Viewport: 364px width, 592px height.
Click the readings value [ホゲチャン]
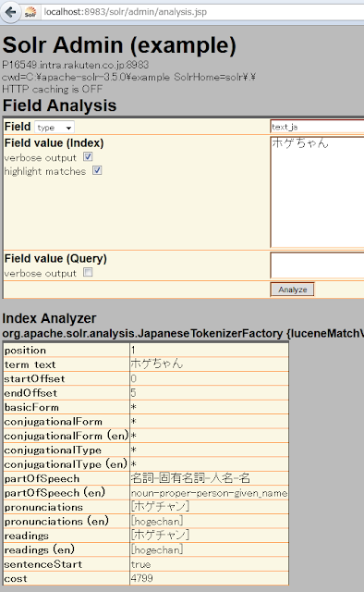(x=160, y=535)
